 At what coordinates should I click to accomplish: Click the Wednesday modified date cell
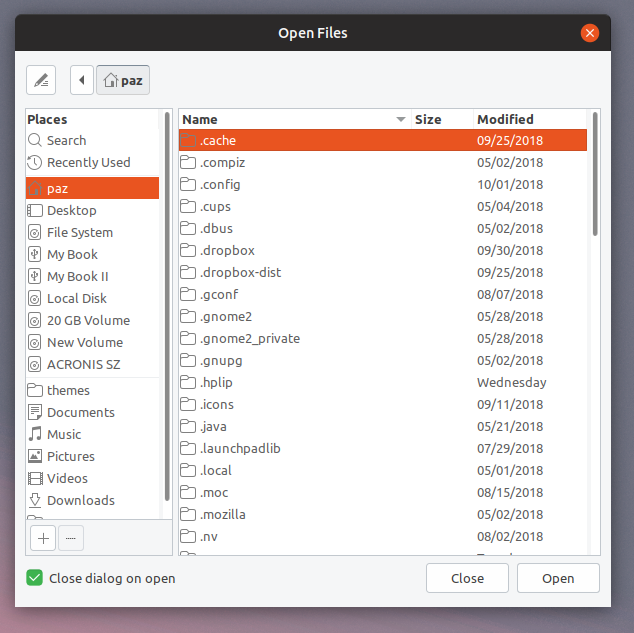pos(511,382)
